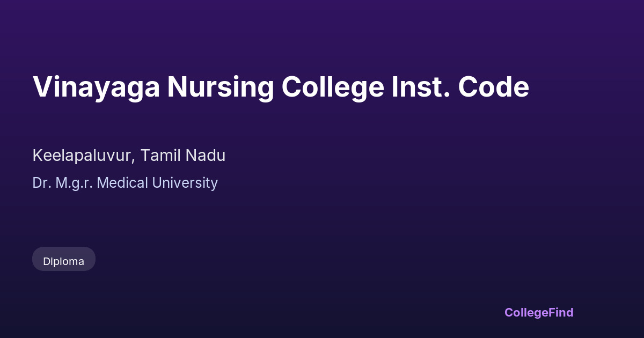This screenshot has width=644, height=338.
Task: Open the Dr. M.g.r. Medical University line
Action: [125, 183]
